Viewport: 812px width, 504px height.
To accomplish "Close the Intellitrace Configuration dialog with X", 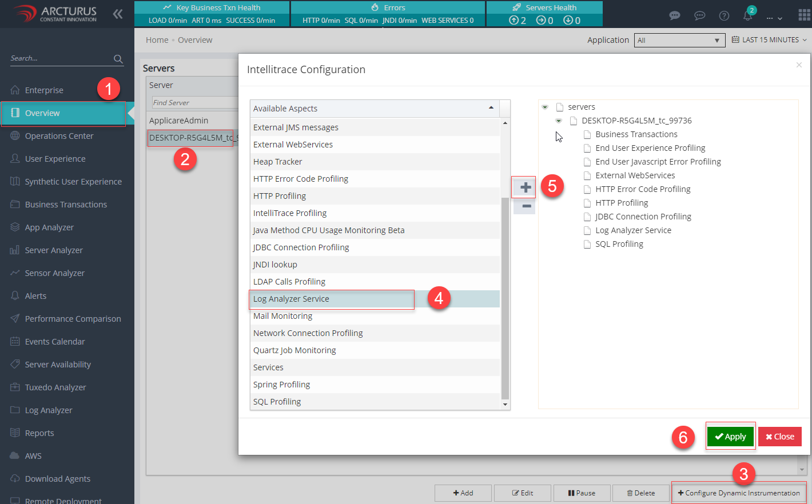I will (799, 65).
